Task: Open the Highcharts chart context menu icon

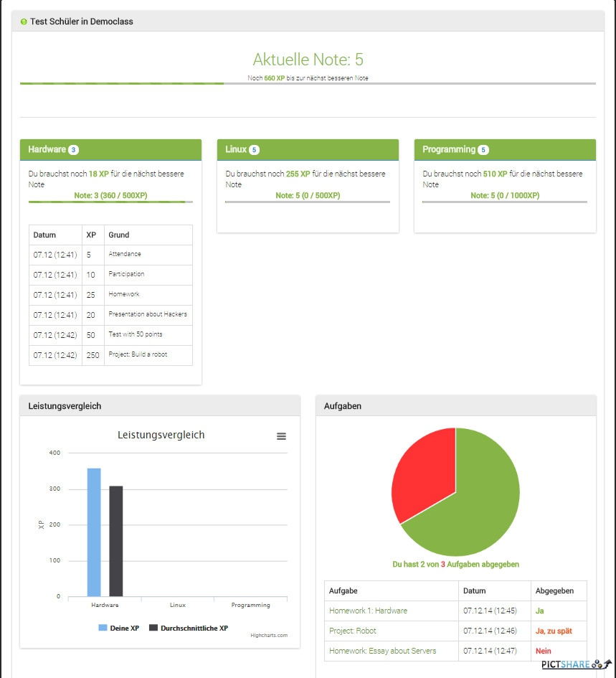Action: tap(281, 436)
